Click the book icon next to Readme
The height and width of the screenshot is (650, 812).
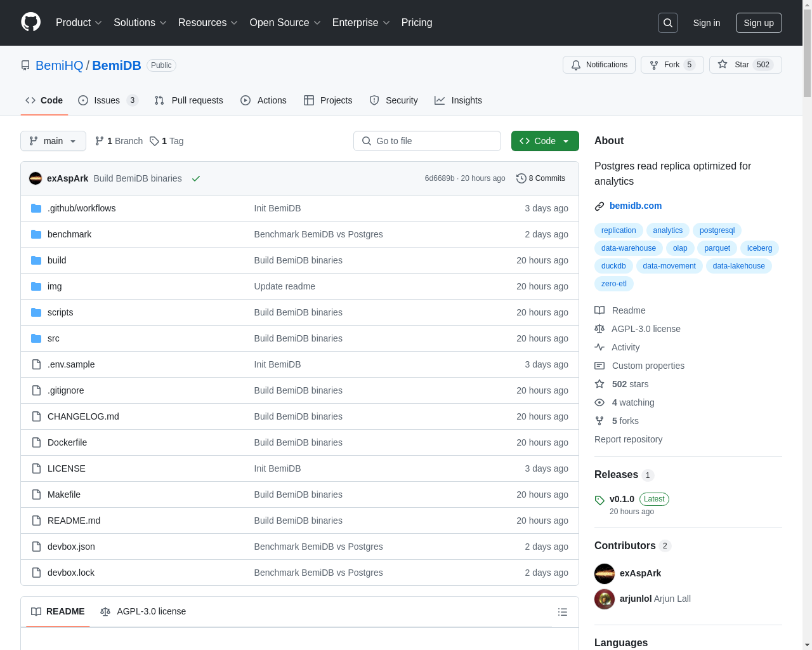(x=599, y=310)
